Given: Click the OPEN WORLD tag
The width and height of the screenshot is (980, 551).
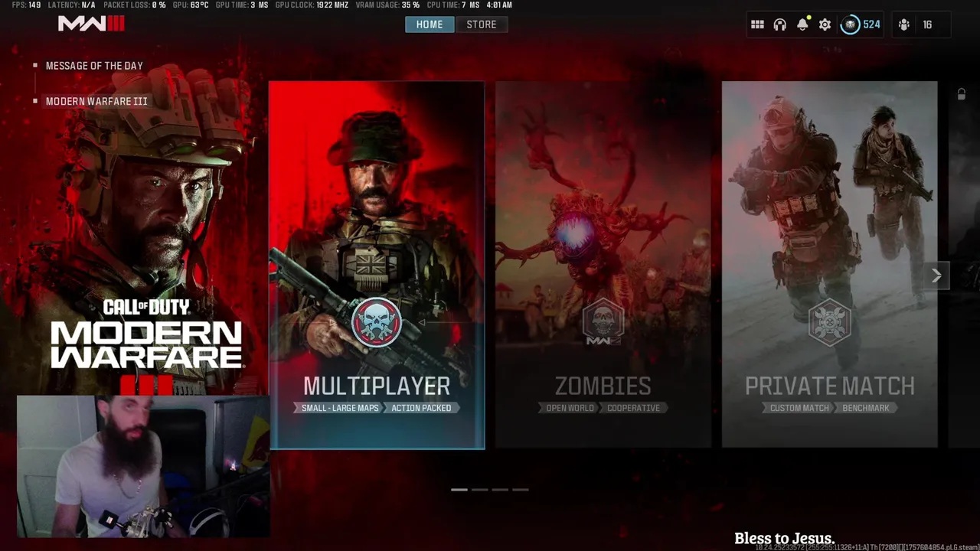Looking at the screenshot, I should (x=570, y=408).
